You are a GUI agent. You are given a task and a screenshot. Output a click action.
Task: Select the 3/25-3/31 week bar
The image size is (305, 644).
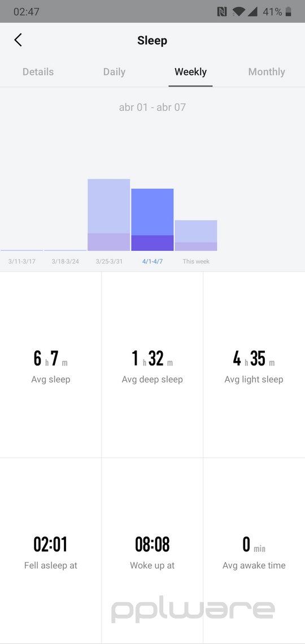[x=109, y=215]
